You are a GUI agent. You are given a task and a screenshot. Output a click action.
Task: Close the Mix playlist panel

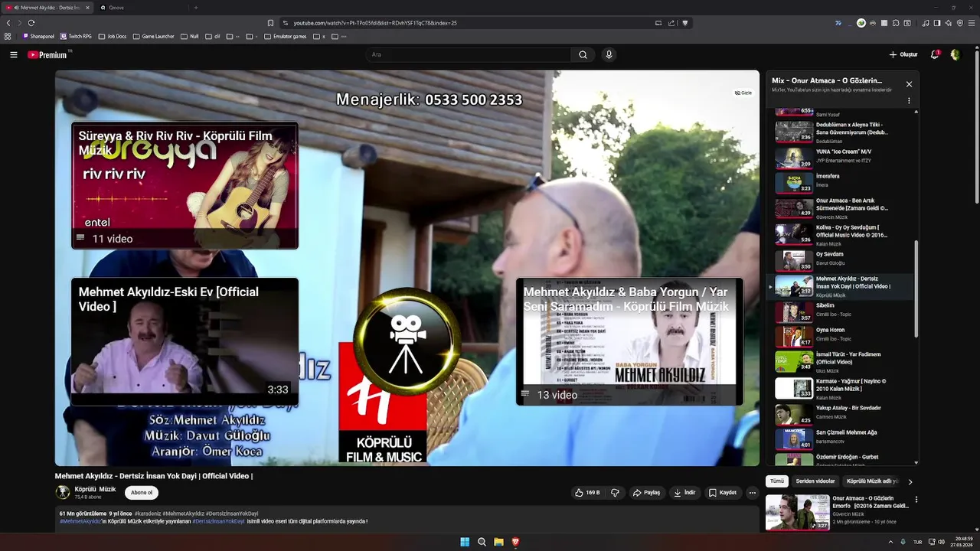click(909, 84)
